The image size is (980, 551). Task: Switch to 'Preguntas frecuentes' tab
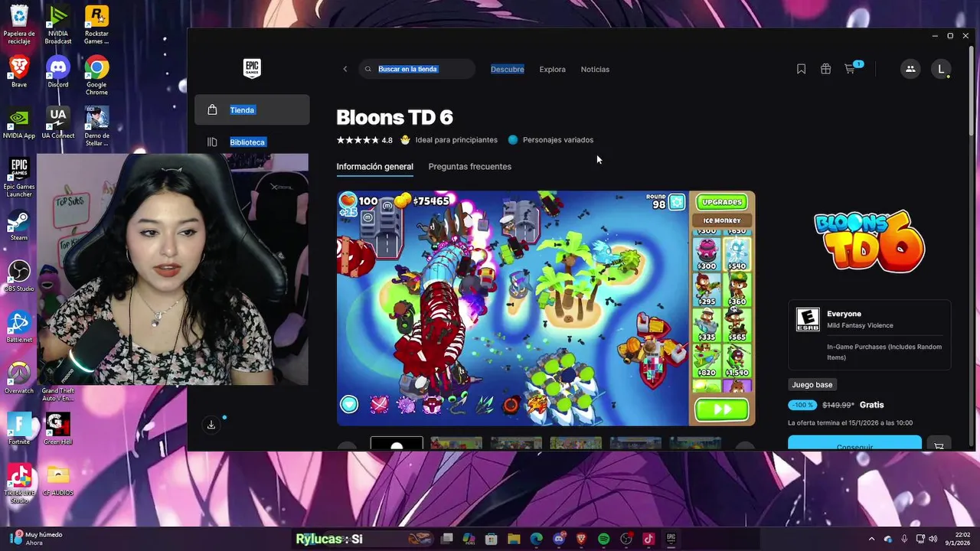[x=469, y=166]
